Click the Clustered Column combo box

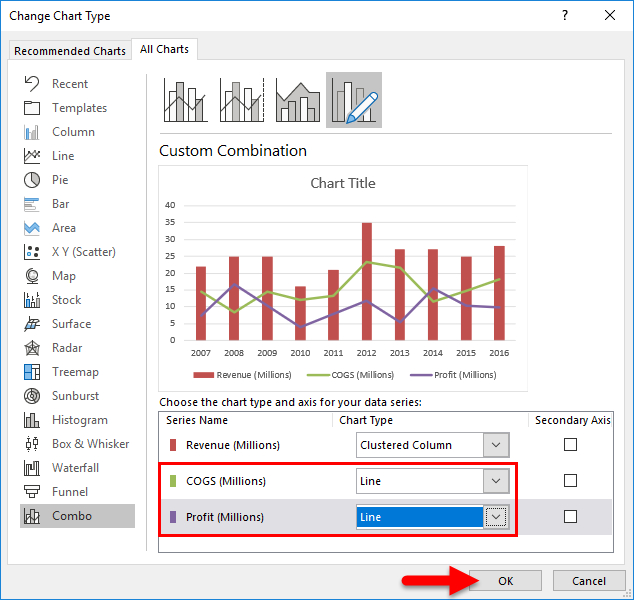click(x=432, y=445)
